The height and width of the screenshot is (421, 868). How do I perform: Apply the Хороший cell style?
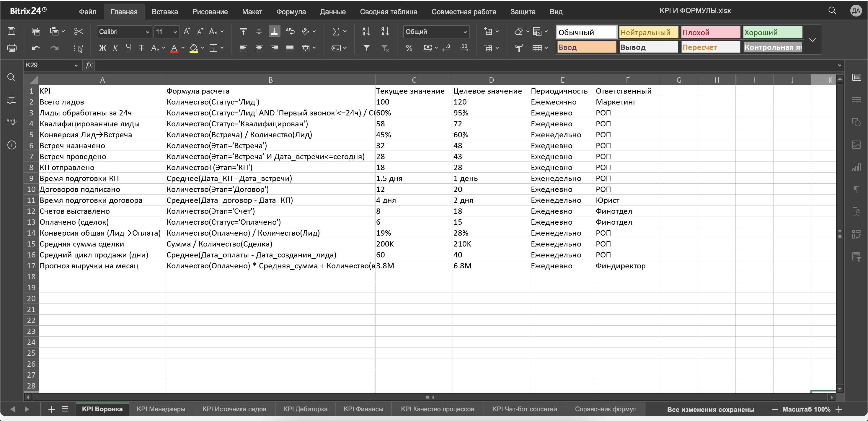[773, 32]
